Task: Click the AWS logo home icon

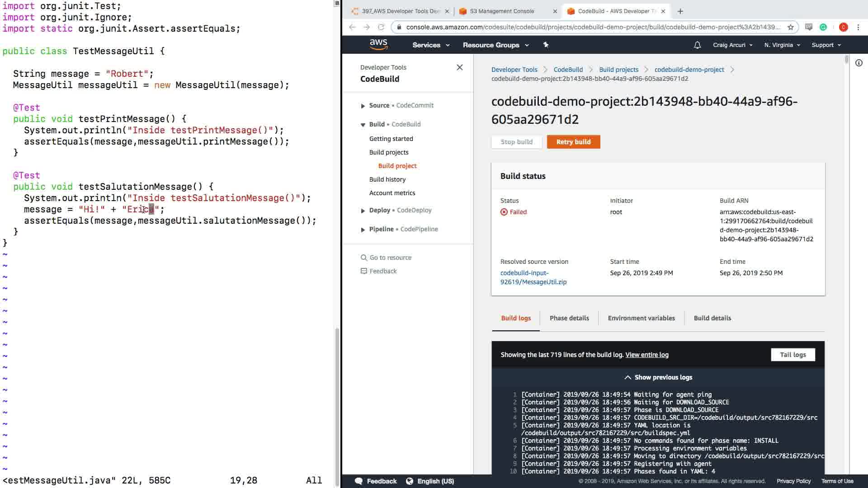Action: click(378, 44)
